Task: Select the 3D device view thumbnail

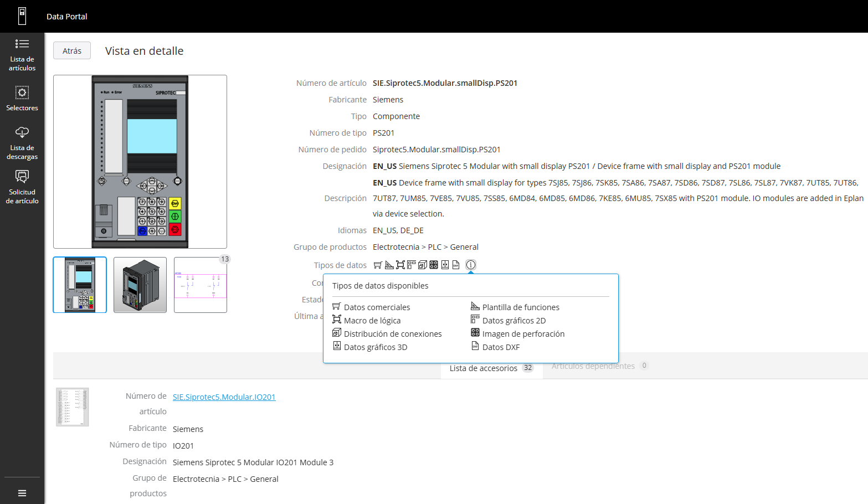Action: click(140, 285)
